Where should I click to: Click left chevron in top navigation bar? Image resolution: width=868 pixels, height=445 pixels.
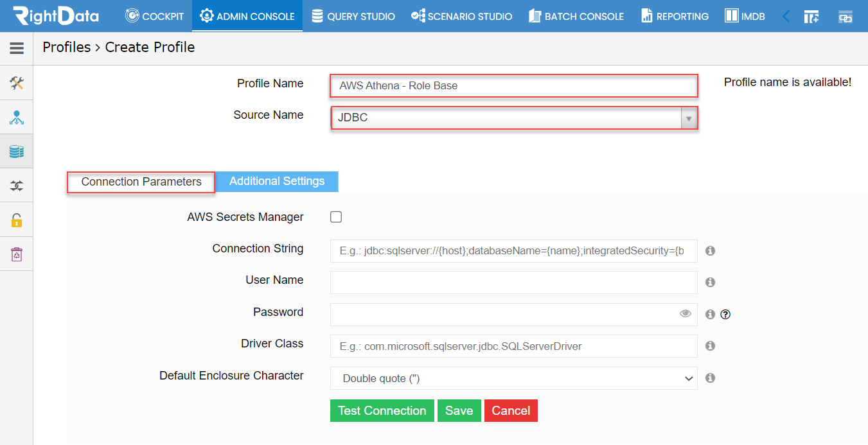(786, 17)
